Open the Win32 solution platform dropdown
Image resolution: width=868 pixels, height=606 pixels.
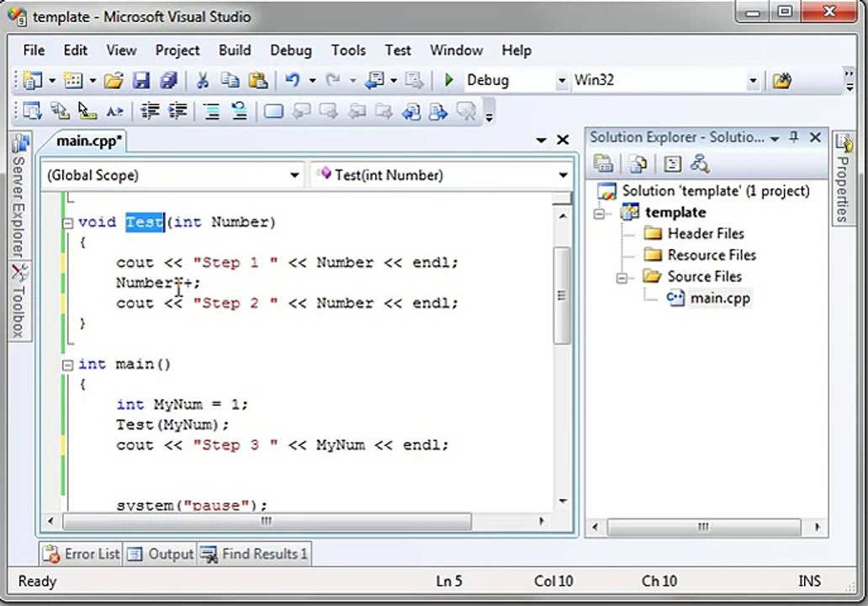coord(753,81)
